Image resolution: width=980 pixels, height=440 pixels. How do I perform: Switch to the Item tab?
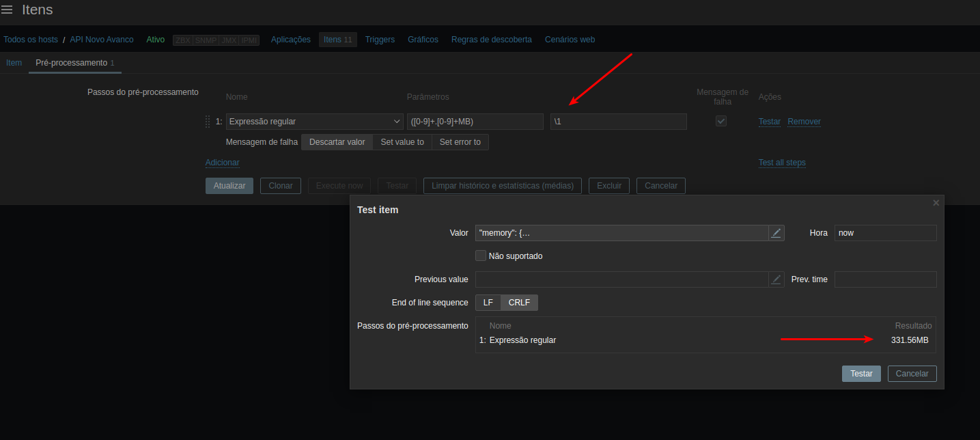pos(14,63)
